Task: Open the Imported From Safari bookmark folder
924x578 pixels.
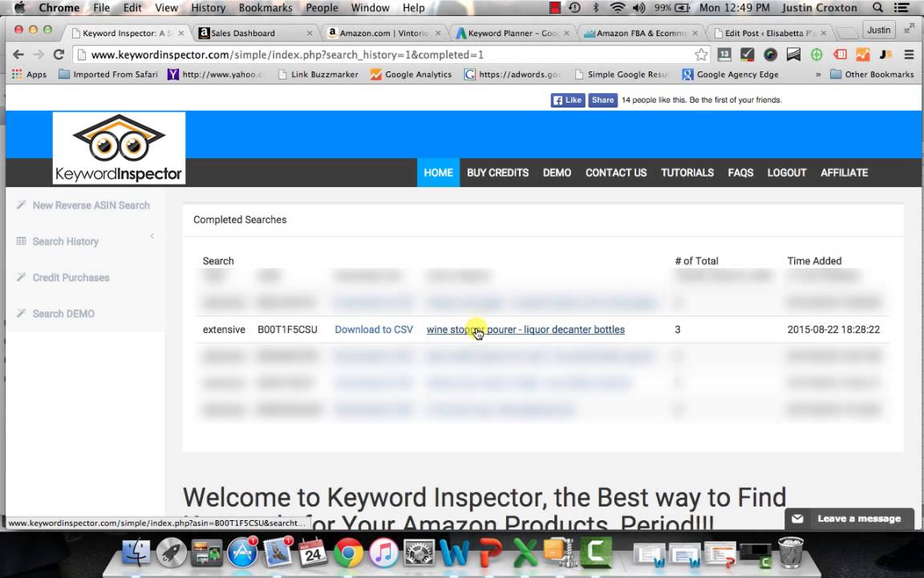Action: tap(108, 75)
